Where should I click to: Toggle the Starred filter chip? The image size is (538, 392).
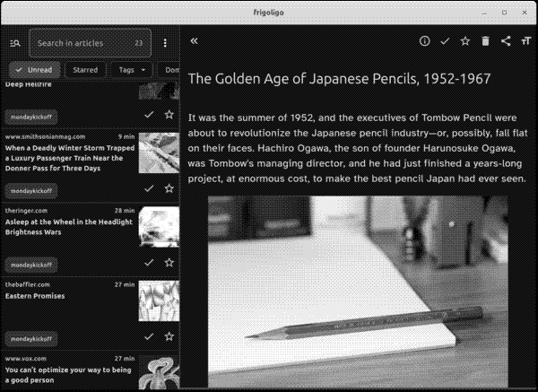85,70
